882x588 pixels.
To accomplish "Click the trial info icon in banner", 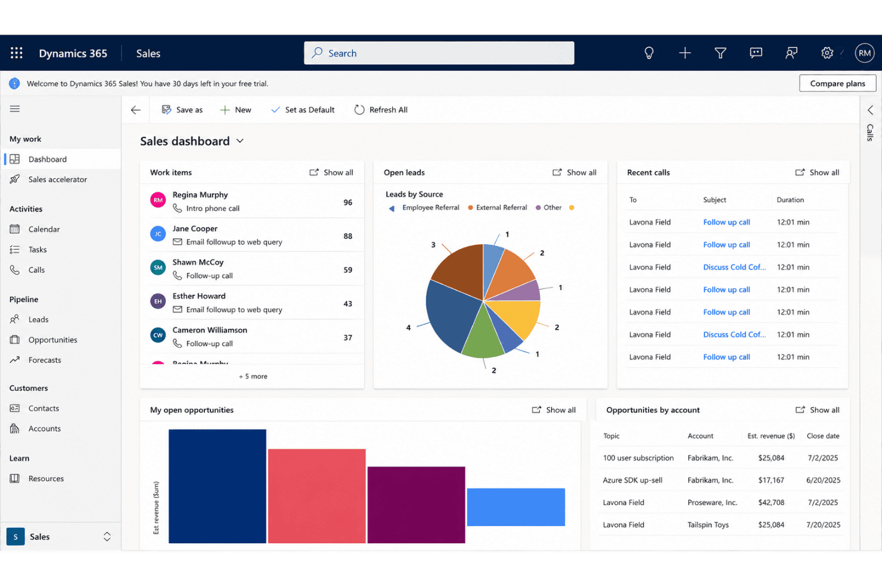I will coord(14,83).
